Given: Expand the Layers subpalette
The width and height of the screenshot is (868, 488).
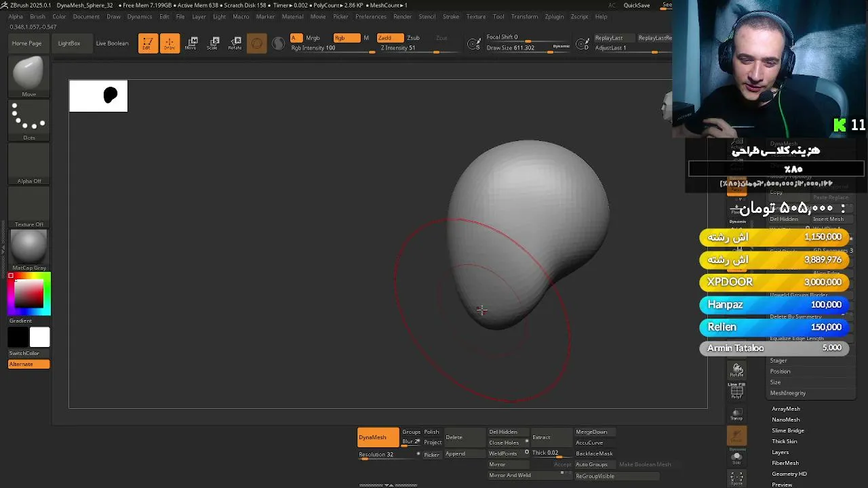Looking at the screenshot, I should [x=781, y=452].
